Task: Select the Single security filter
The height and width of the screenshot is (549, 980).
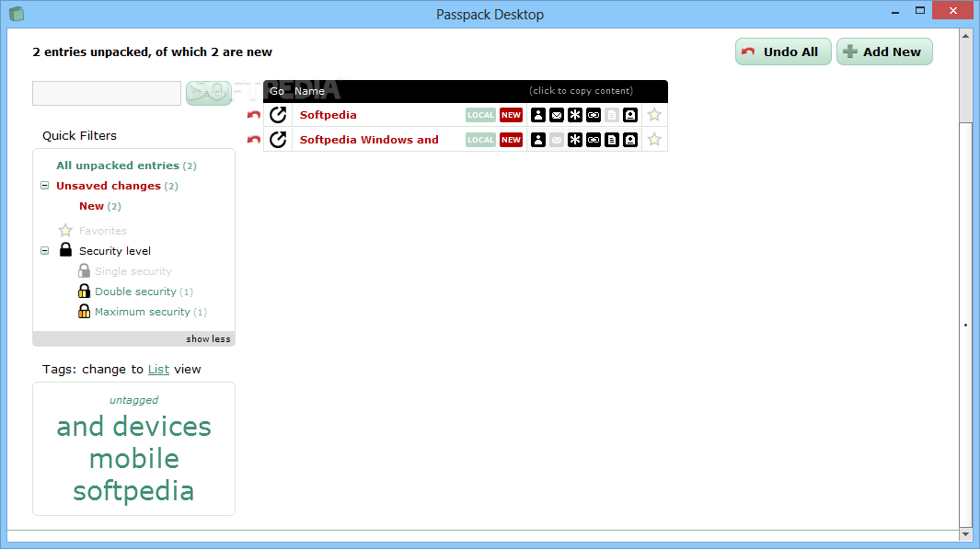Action: [x=133, y=271]
